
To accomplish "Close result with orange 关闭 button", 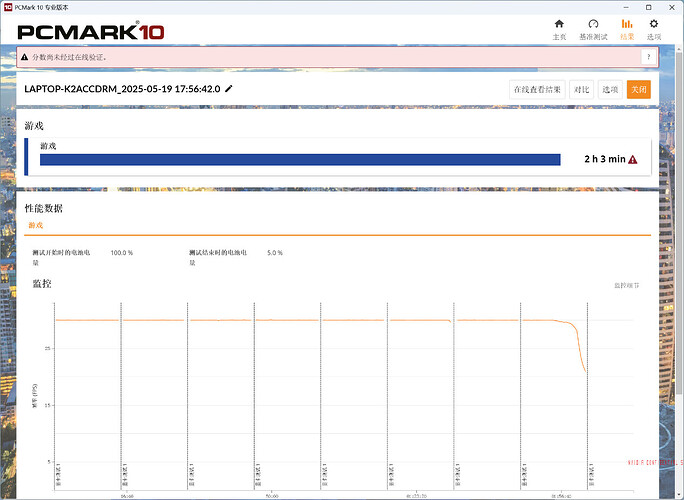I will [639, 89].
